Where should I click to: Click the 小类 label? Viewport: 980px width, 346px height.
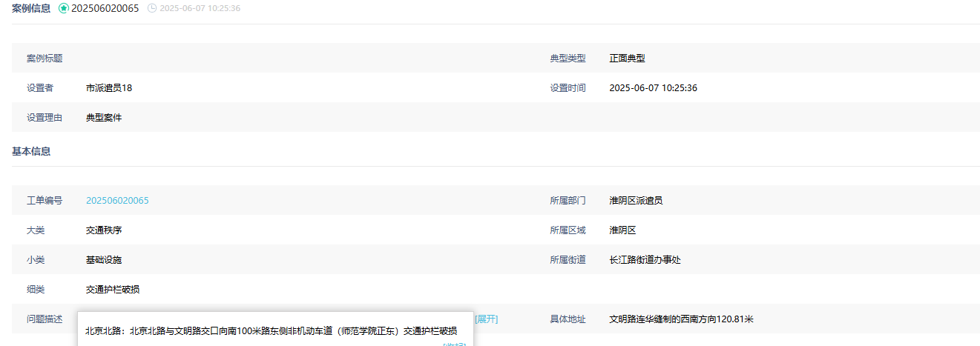tap(36, 260)
